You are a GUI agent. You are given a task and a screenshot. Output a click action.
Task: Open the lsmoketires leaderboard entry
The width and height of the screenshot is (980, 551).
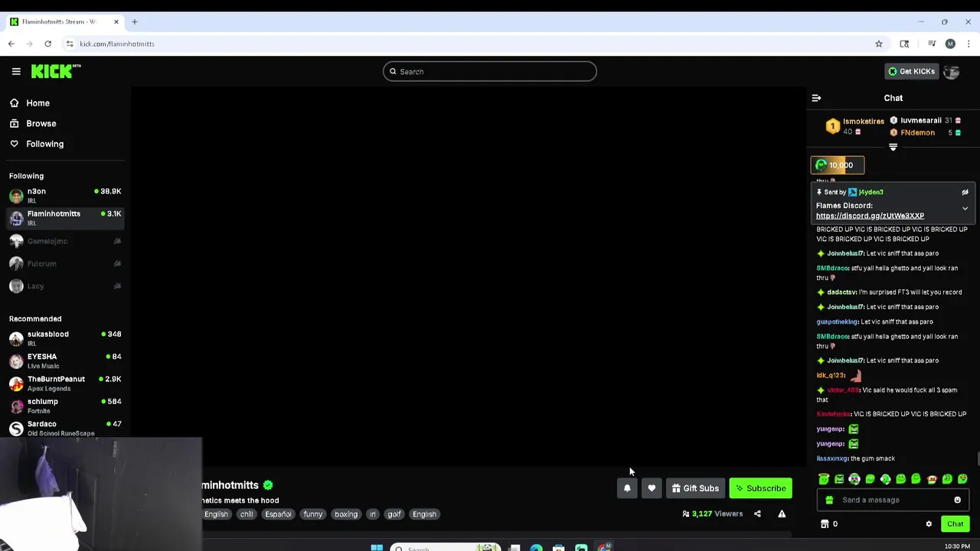coord(854,126)
